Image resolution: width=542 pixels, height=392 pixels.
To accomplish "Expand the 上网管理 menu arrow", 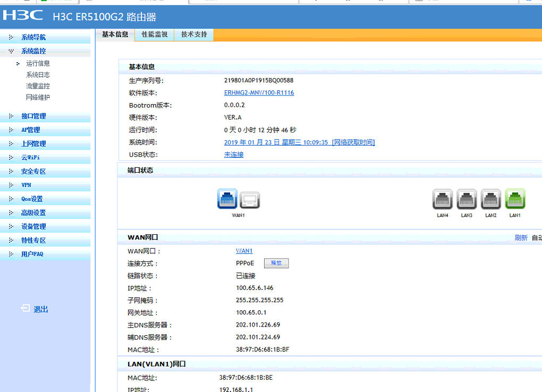I will [x=11, y=144].
